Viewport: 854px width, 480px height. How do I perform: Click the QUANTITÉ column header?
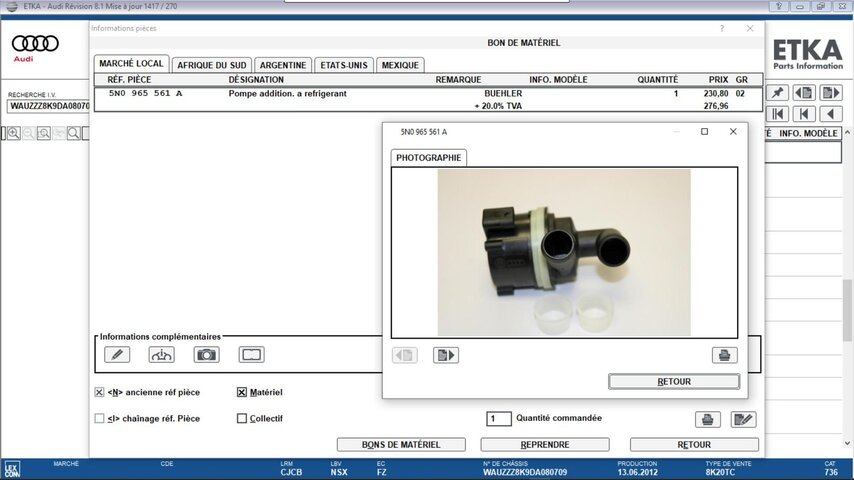658,80
